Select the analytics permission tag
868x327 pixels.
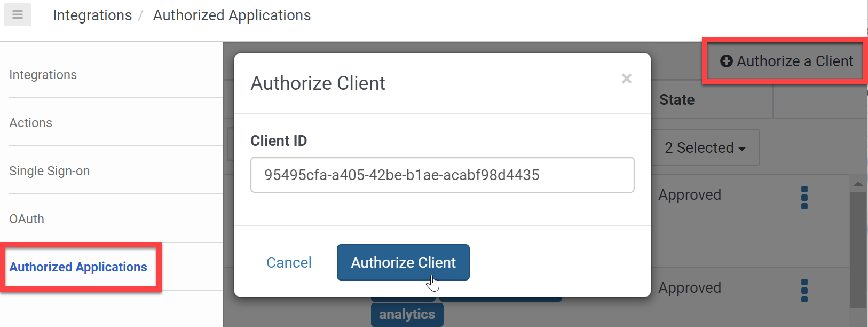tap(407, 315)
